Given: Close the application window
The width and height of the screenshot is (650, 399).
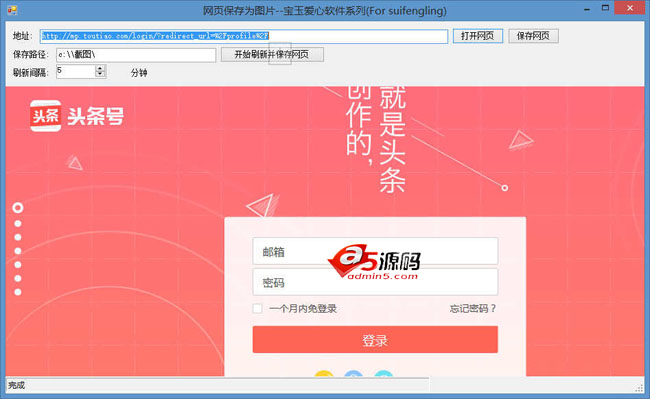Looking at the screenshot, I should click(x=629, y=8).
